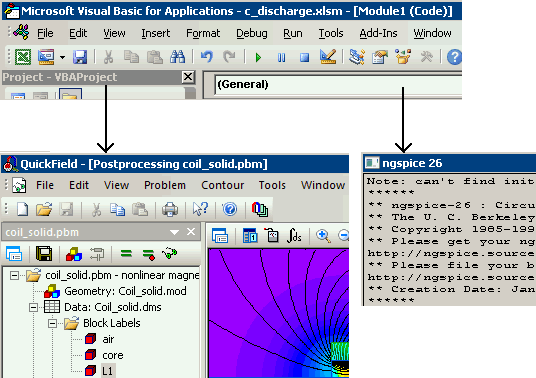Close the Project - VBAProject panel
Viewport: 536px width, 378px height.
(188, 77)
